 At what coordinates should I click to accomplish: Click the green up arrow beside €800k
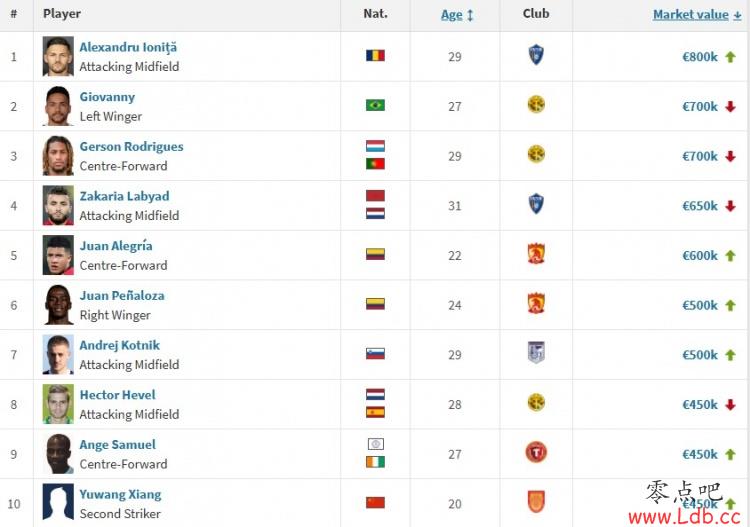pos(730,57)
